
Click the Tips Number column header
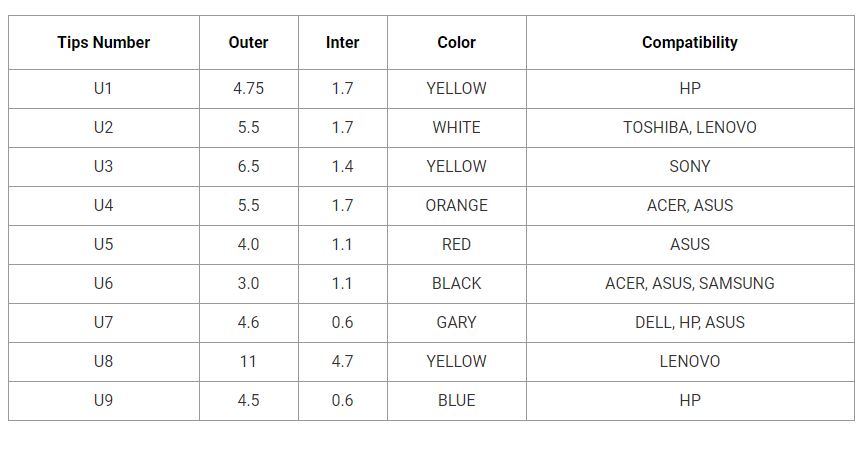coord(104,42)
